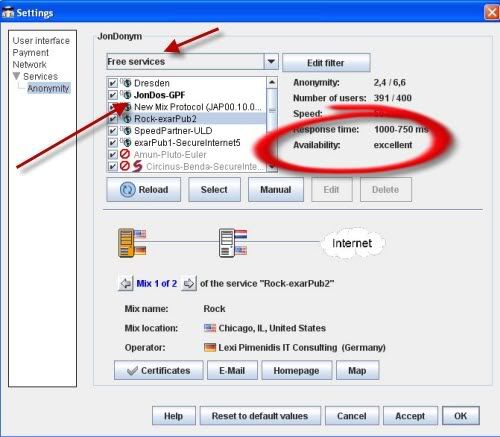Click the service list scroll up arrow
This screenshot has width=500, height=437.
(272, 82)
